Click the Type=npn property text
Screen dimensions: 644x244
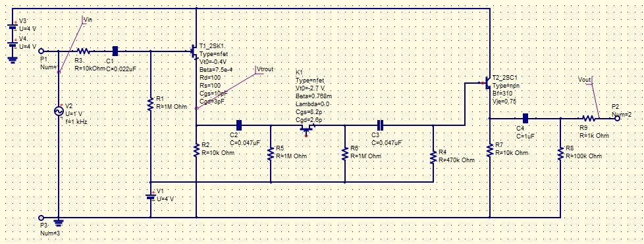click(506, 86)
